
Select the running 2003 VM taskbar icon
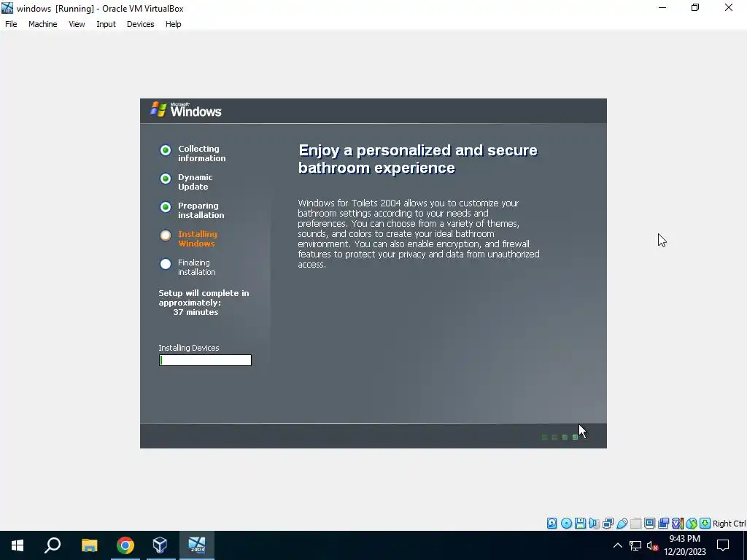pyautogui.click(x=197, y=545)
